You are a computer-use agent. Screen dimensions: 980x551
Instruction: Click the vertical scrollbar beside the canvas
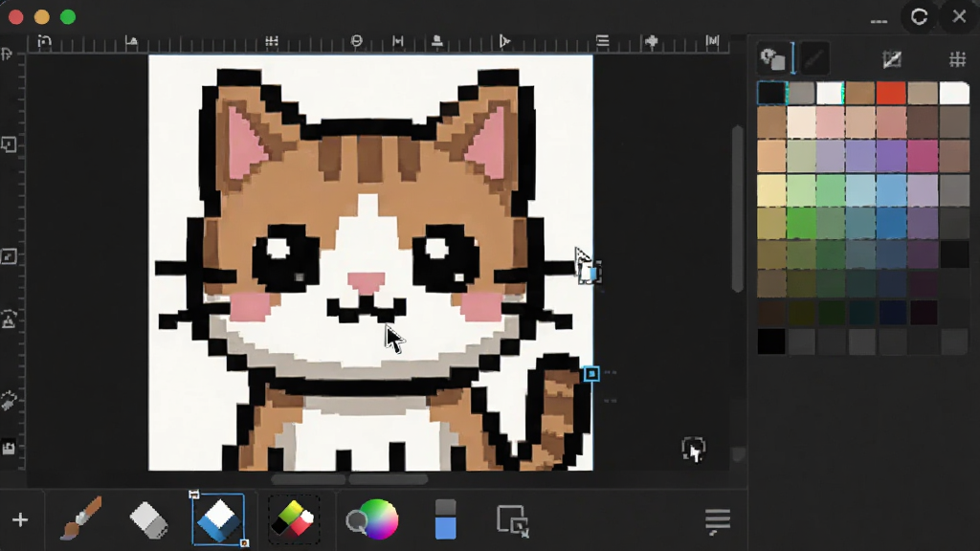[738, 209]
